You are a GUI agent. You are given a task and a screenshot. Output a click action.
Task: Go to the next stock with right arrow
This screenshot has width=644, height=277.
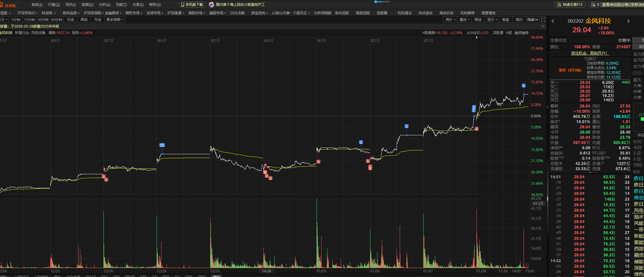[629, 21]
